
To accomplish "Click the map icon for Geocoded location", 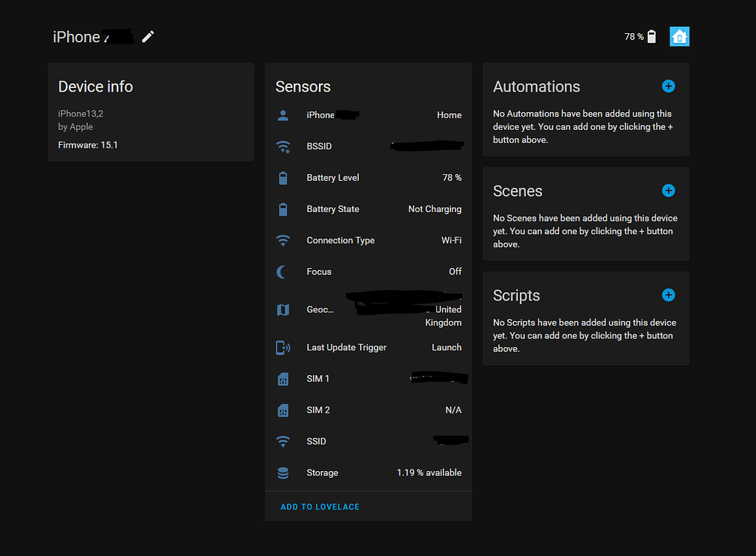I will coord(283,310).
